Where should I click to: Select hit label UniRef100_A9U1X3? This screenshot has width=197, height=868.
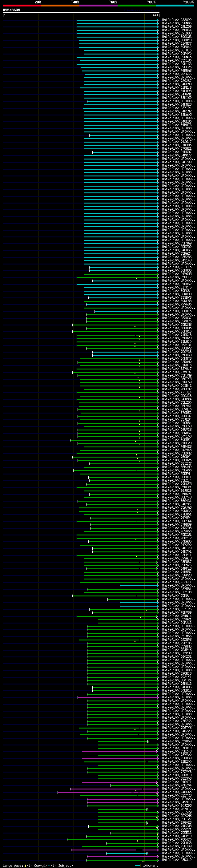point(176,64)
